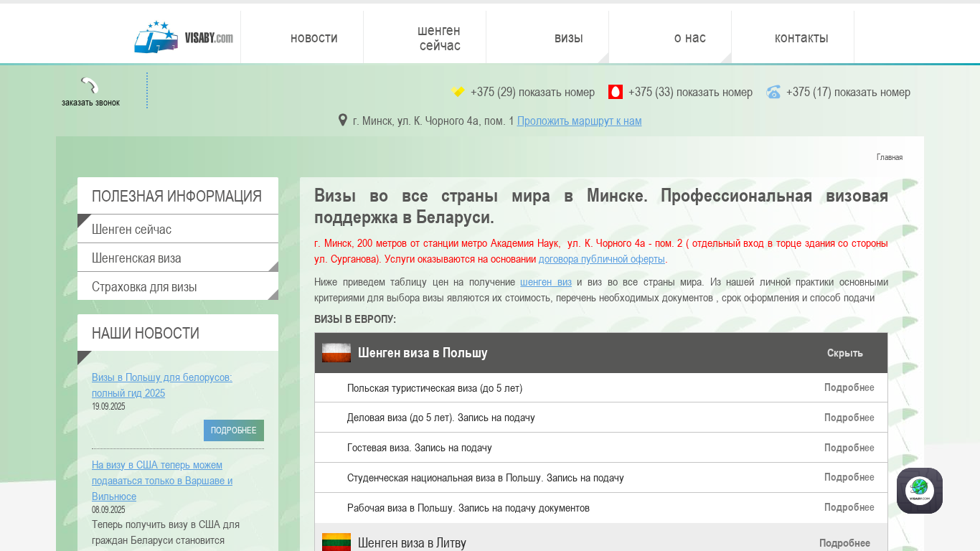Click the blue landline phone icon near +375 (17)
980x551 pixels.
click(x=773, y=92)
